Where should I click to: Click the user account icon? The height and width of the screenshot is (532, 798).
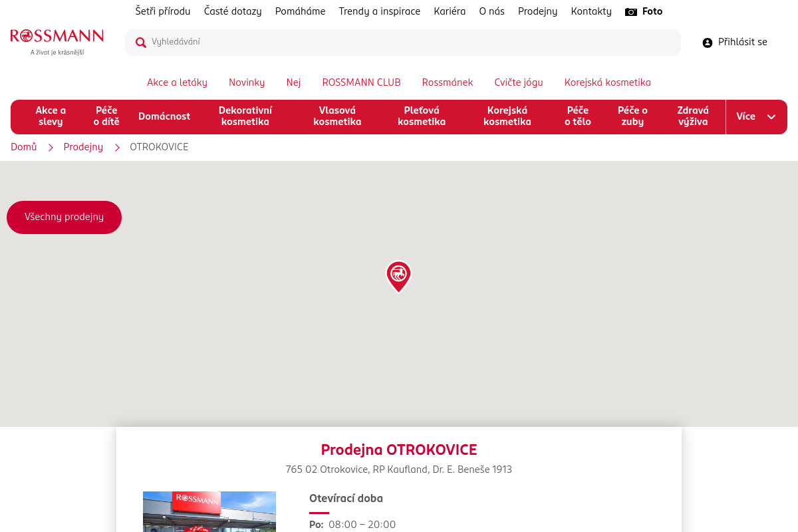point(708,43)
